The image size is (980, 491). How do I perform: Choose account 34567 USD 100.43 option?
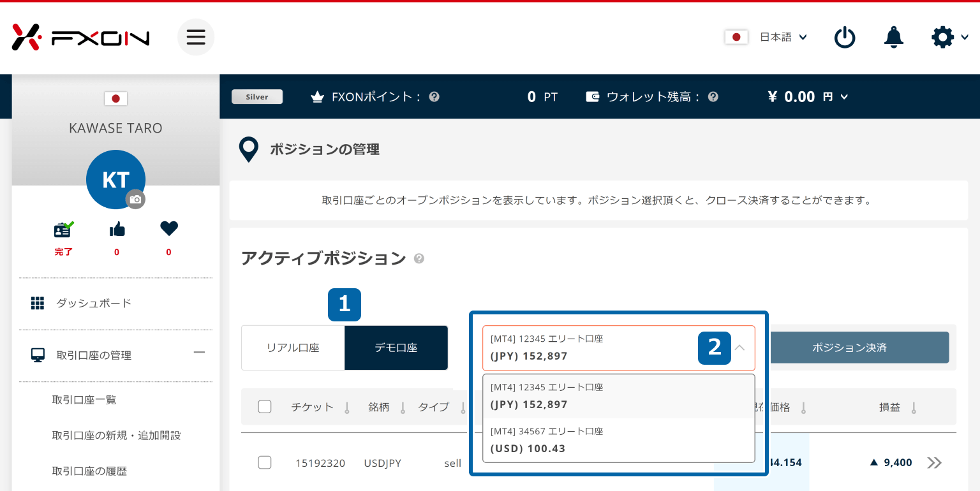tap(619, 440)
